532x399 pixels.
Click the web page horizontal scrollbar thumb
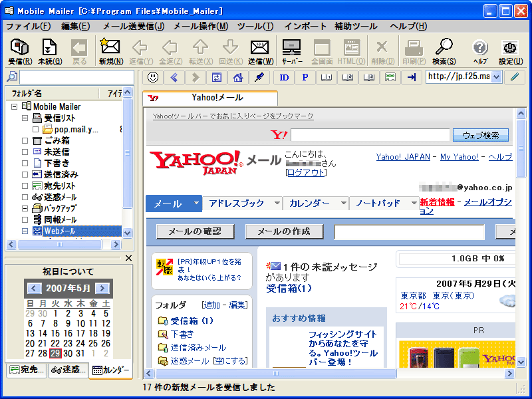[276, 374]
